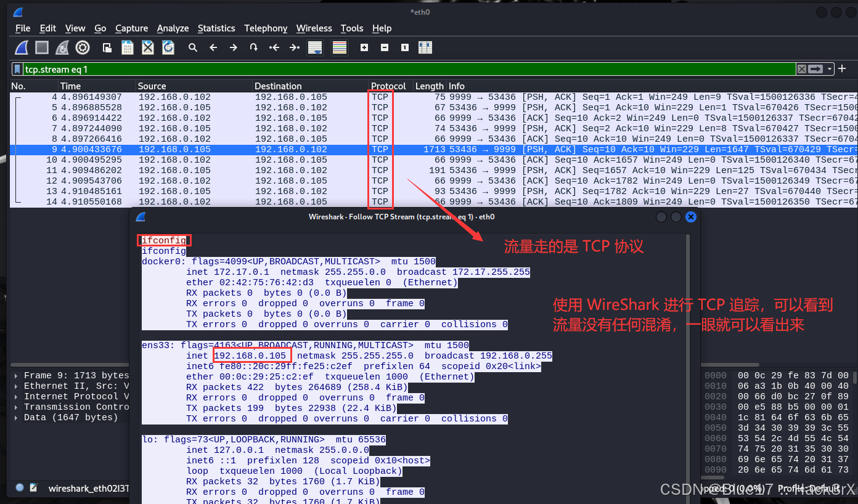Jump to the last packet
Viewport: 858px width, 504px height.
(x=295, y=47)
